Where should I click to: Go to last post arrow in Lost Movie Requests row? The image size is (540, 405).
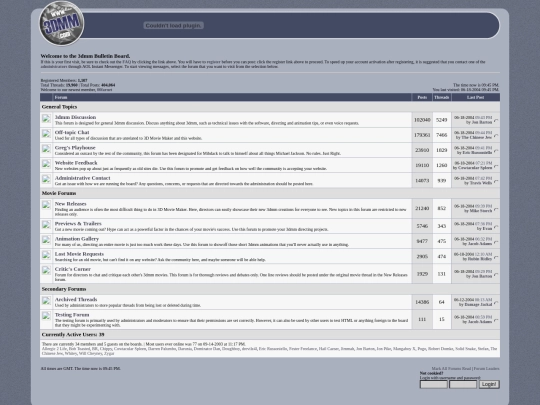pyautogui.click(x=496, y=257)
